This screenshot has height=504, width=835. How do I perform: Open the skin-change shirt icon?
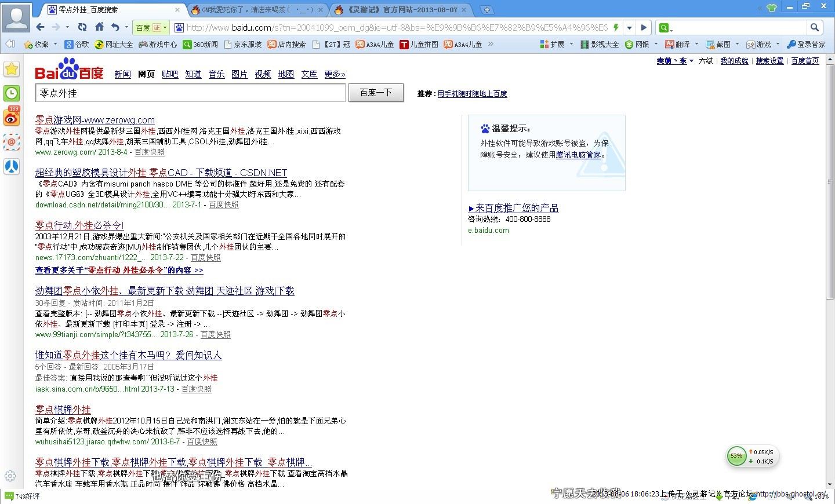[771, 8]
